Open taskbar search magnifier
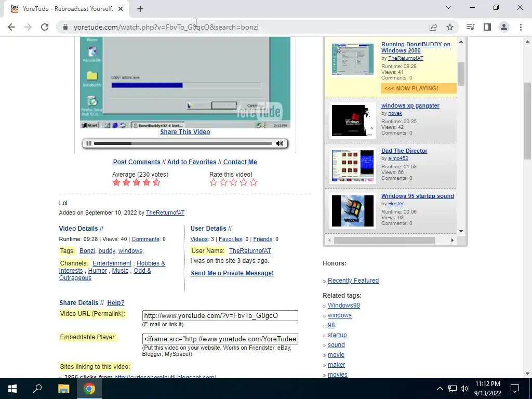This screenshot has height=399, width=532. pos(37,389)
